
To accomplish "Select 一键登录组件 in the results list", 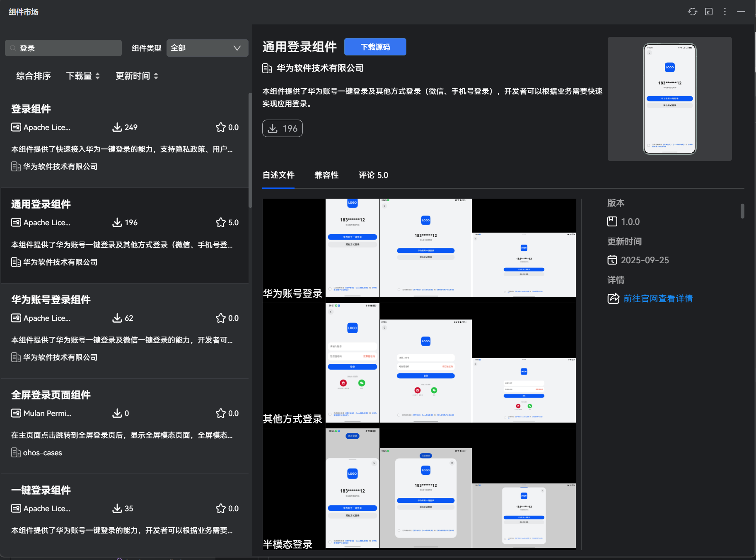I will coord(41,490).
